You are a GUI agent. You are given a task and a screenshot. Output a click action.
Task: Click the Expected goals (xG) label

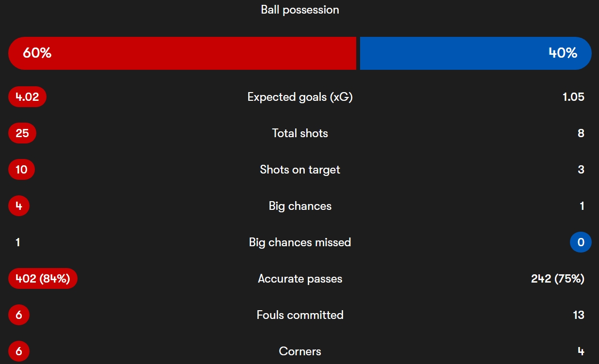tap(300, 97)
